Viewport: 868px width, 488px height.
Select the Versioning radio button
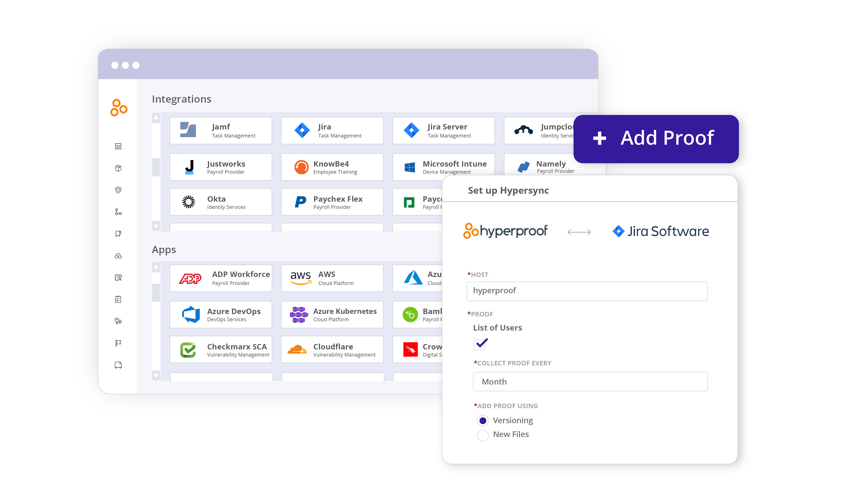coord(483,420)
